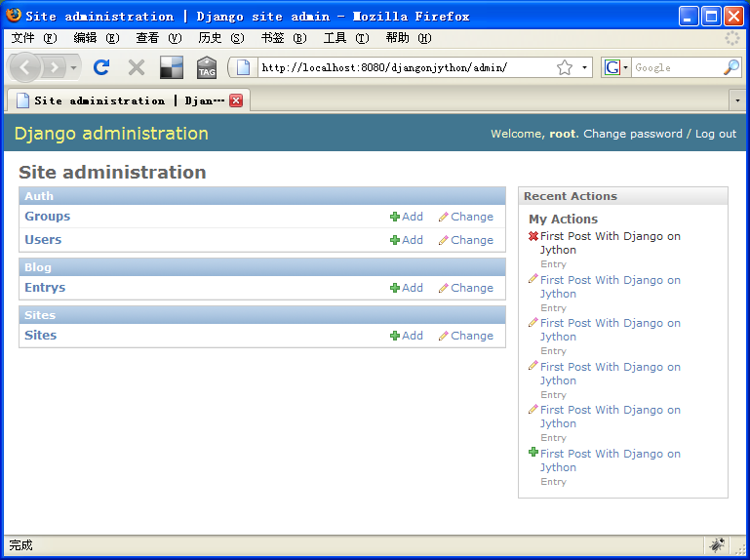
Task: Click the Add link for Groups
Action: tap(413, 217)
